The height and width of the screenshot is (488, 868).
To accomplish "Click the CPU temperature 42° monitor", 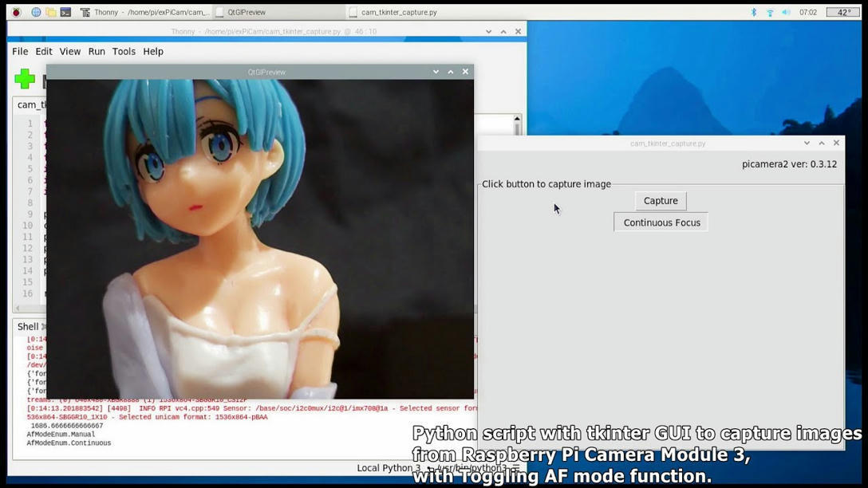I will [843, 12].
